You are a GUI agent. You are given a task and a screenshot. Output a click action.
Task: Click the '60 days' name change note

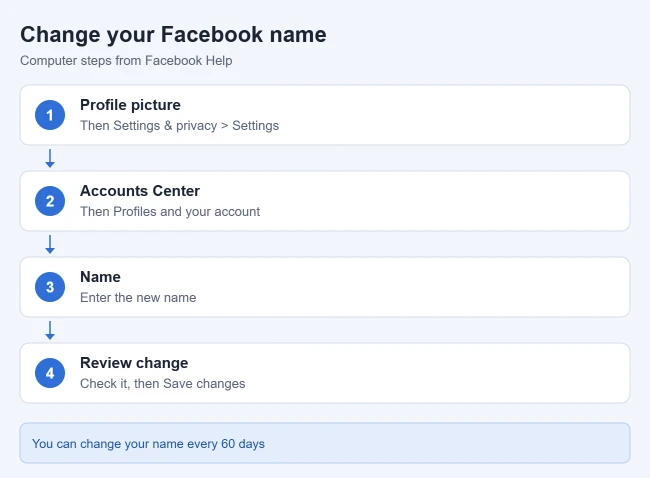click(x=325, y=443)
